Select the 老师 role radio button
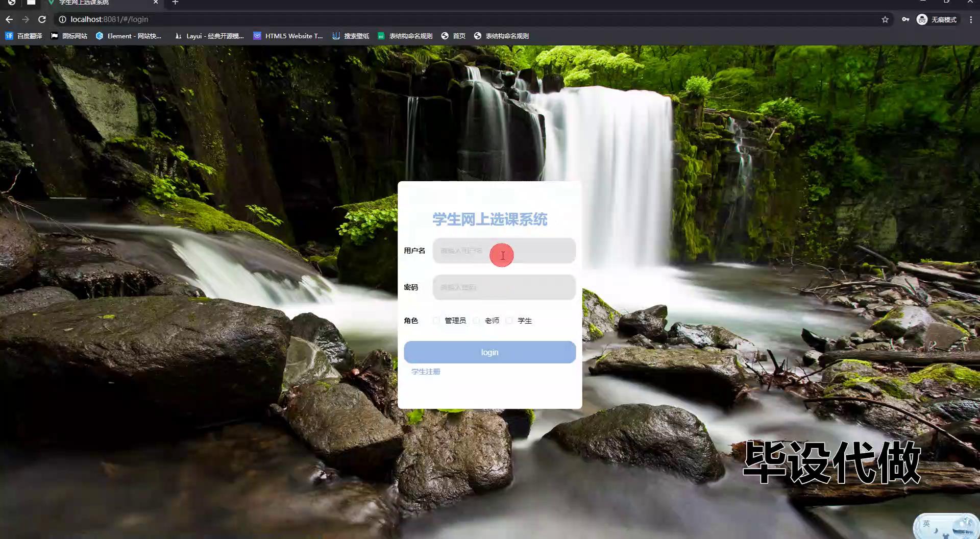Image resolution: width=980 pixels, height=539 pixels. tap(476, 321)
